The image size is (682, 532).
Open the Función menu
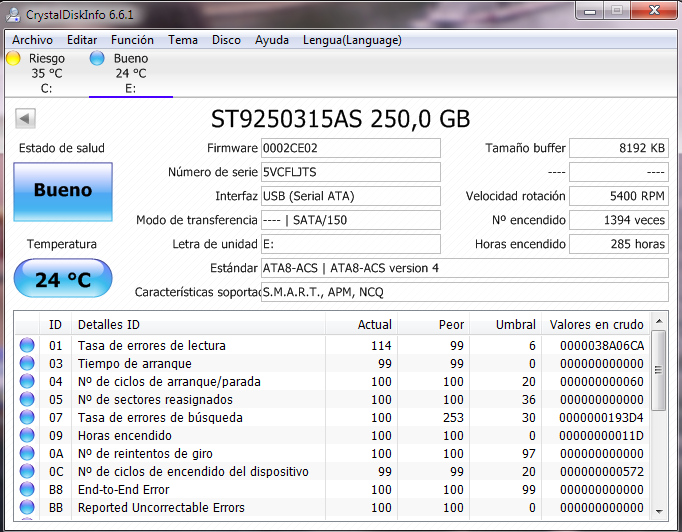(132, 40)
